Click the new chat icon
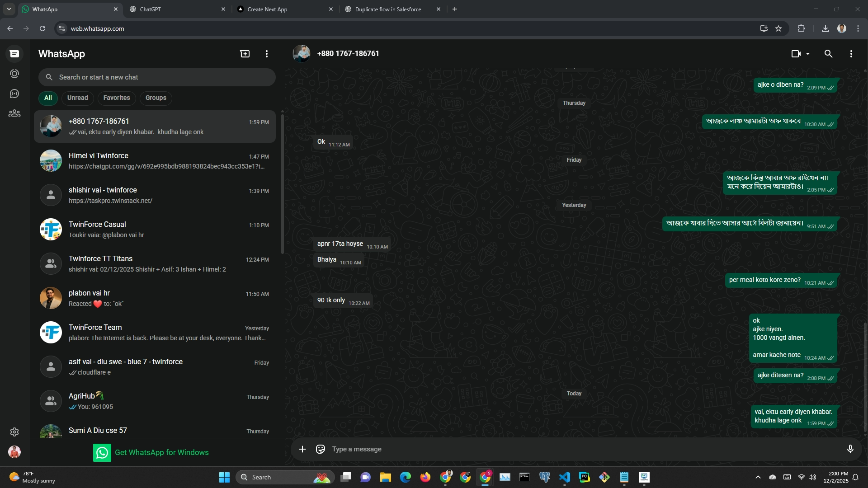The width and height of the screenshot is (868, 488). click(x=245, y=54)
